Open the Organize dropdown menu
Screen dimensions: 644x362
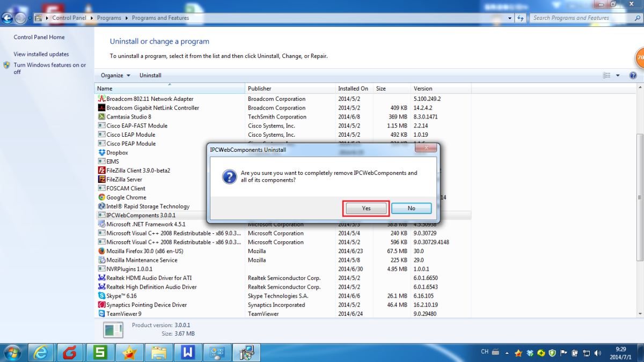pyautogui.click(x=115, y=76)
